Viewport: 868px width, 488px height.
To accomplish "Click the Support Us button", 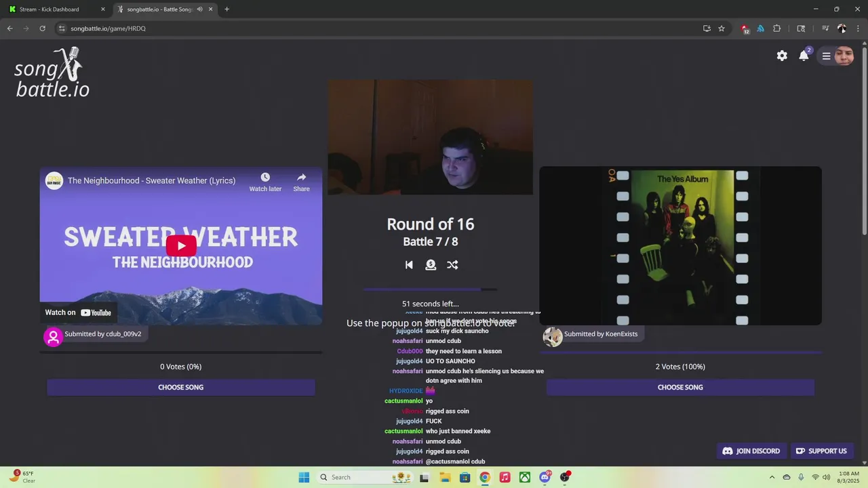I will [x=821, y=451].
